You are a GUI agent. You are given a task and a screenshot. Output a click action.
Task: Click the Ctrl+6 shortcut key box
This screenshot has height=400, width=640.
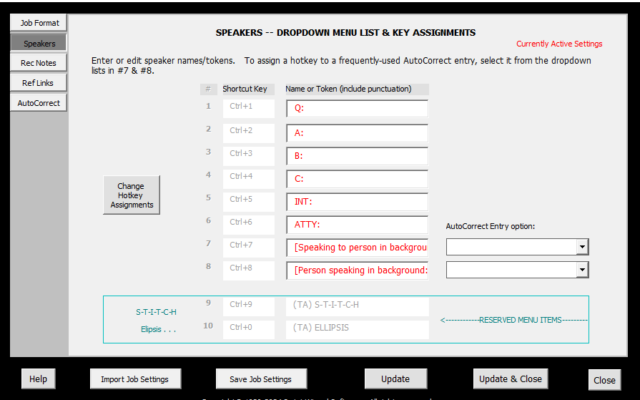pyautogui.click(x=249, y=224)
